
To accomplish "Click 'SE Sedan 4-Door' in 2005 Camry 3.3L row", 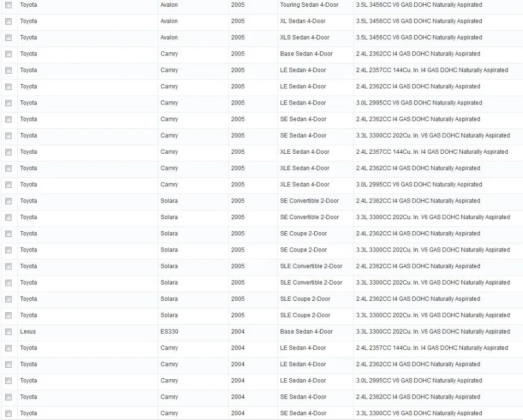I will [303, 135].
